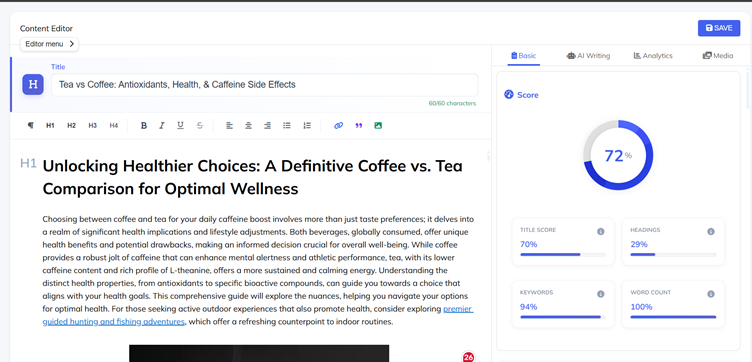Switch to the Basic tab
Image resolution: width=752 pixels, height=362 pixels.
[523, 56]
